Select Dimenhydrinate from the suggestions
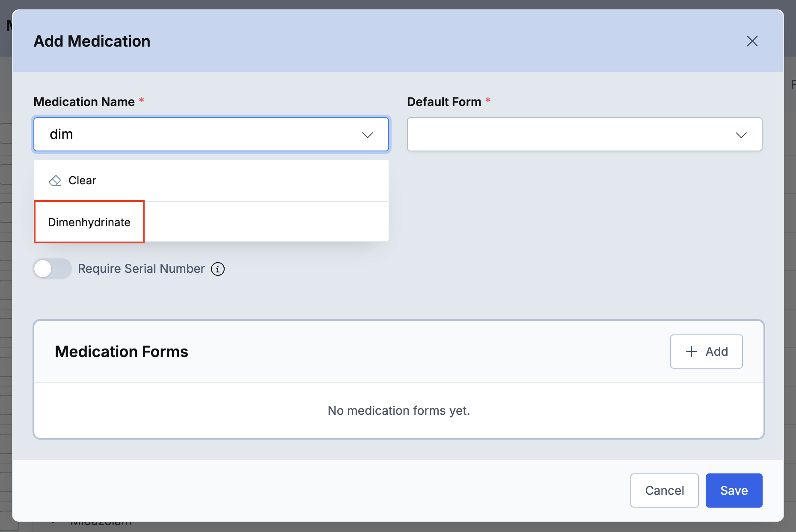796x532 pixels. (211, 222)
